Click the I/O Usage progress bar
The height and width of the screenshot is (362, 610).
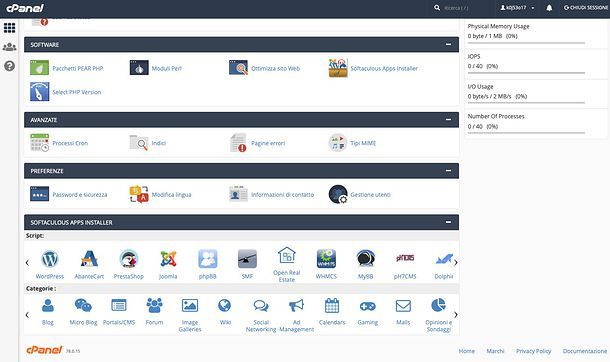tap(526, 103)
